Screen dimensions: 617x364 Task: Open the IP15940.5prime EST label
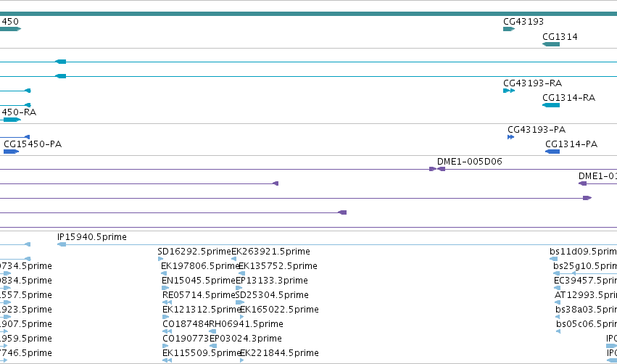coord(92,237)
